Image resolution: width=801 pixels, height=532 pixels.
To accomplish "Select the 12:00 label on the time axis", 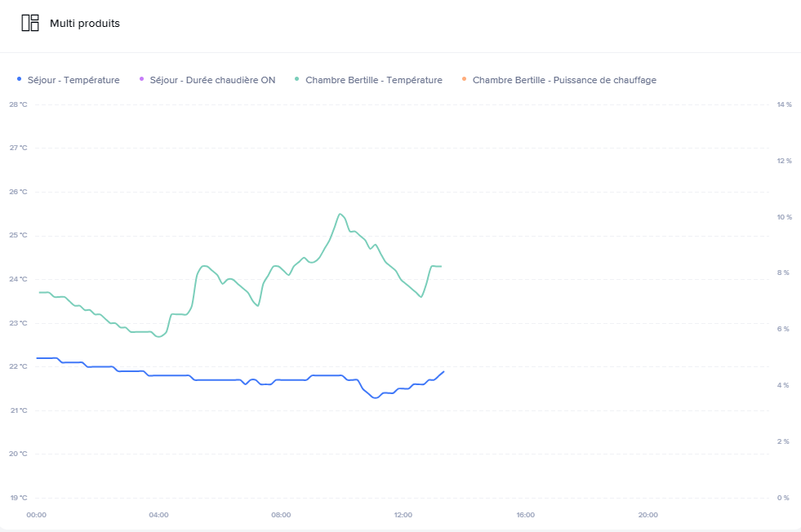I will point(403,515).
